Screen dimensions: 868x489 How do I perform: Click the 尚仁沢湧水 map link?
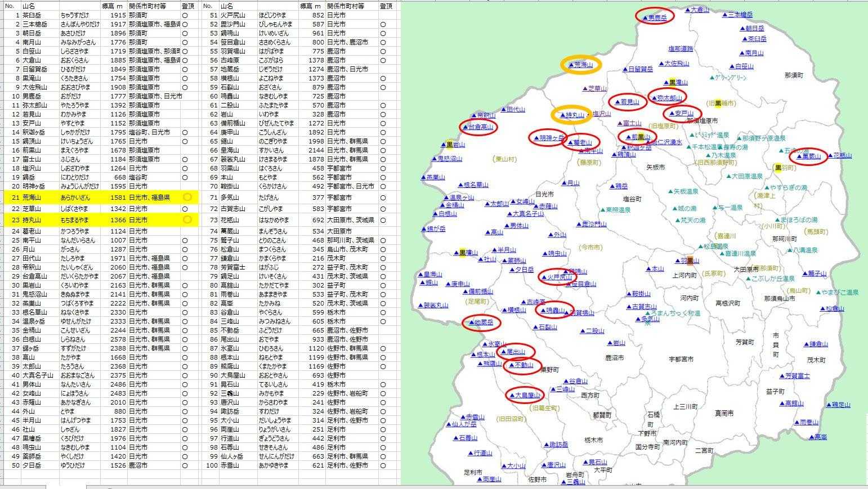pyautogui.click(x=666, y=142)
